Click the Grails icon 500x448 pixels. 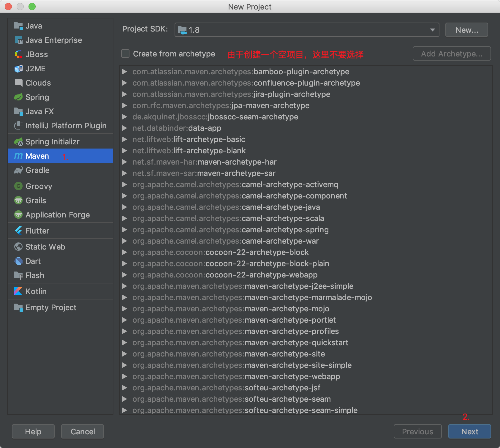coord(18,201)
